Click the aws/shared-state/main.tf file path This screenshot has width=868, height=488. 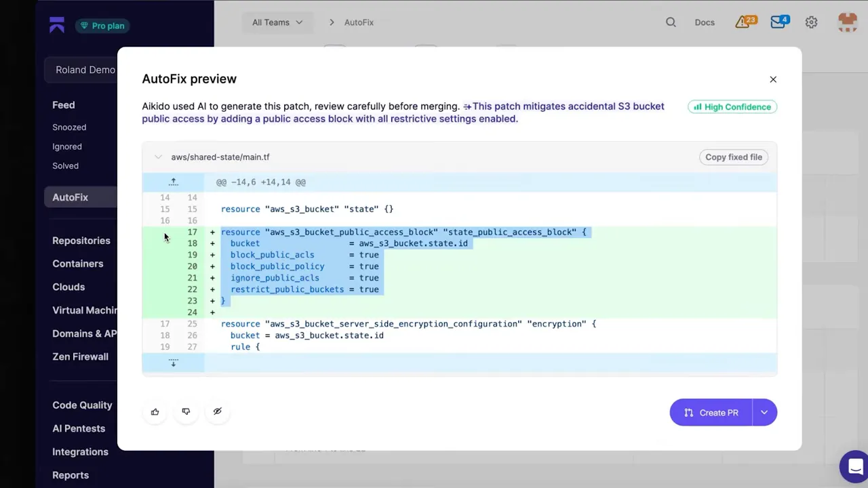tap(220, 157)
